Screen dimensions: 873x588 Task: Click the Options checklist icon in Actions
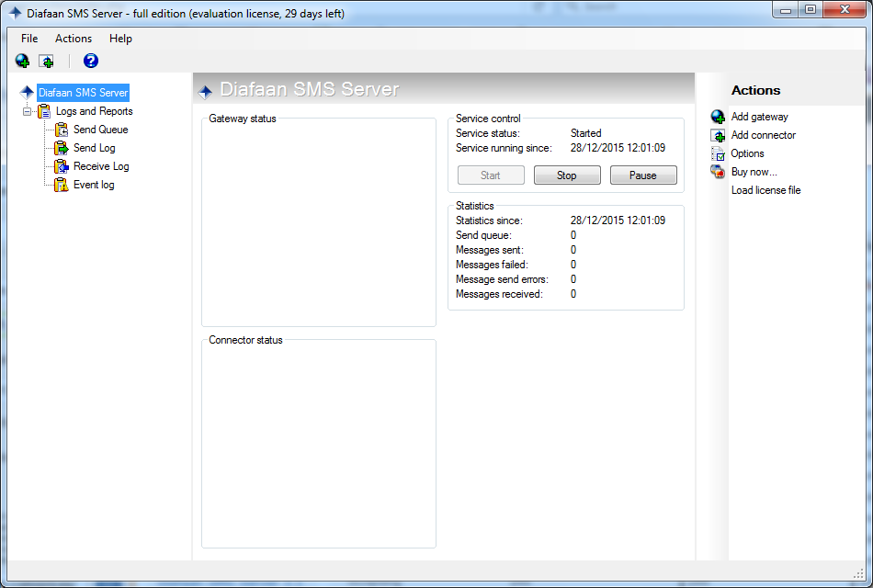click(x=717, y=153)
